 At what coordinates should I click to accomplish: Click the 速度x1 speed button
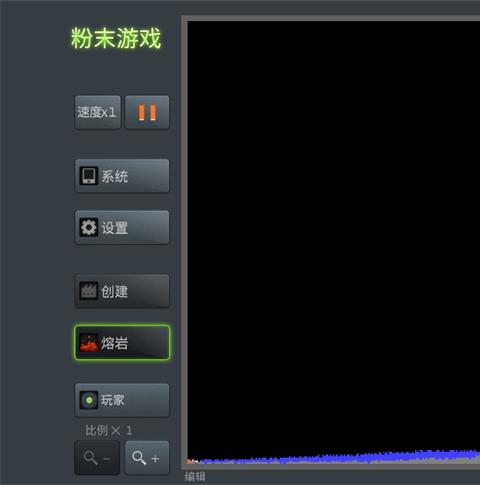click(98, 112)
